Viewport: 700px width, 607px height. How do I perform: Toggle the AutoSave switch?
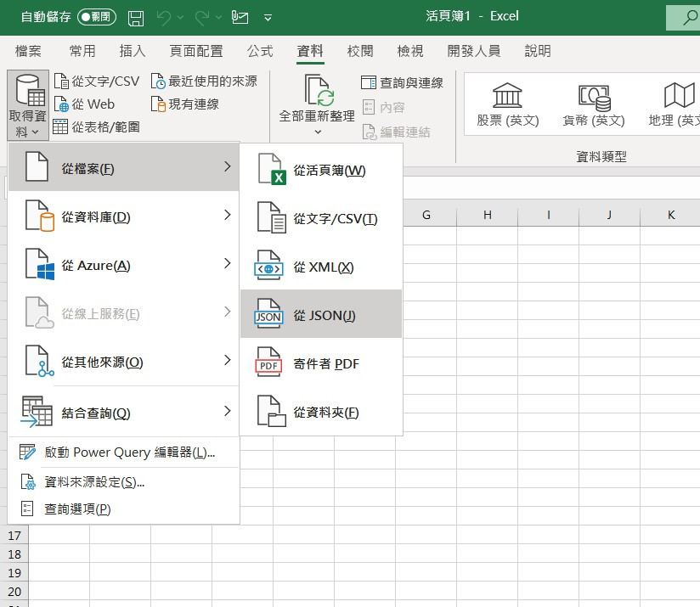coord(97,17)
